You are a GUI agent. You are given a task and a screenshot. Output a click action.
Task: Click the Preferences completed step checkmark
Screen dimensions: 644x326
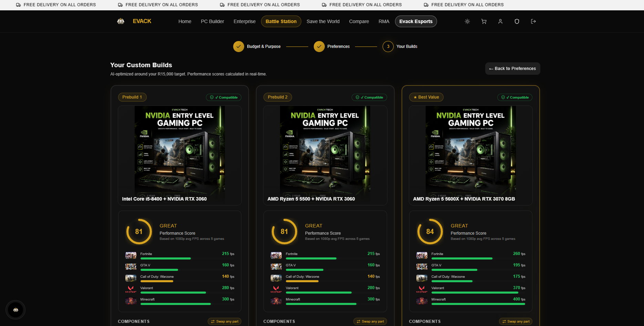coord(319,47)
